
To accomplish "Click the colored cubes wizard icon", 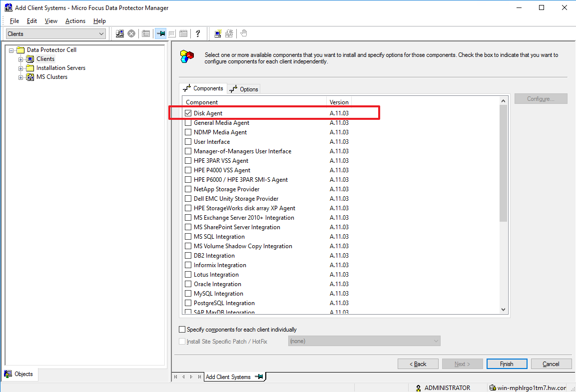I will pos(187,56).
